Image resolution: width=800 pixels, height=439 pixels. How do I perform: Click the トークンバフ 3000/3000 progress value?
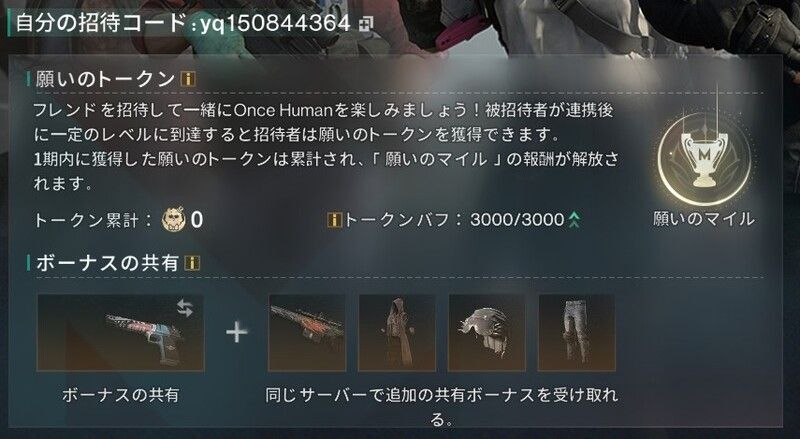[517, 220]
